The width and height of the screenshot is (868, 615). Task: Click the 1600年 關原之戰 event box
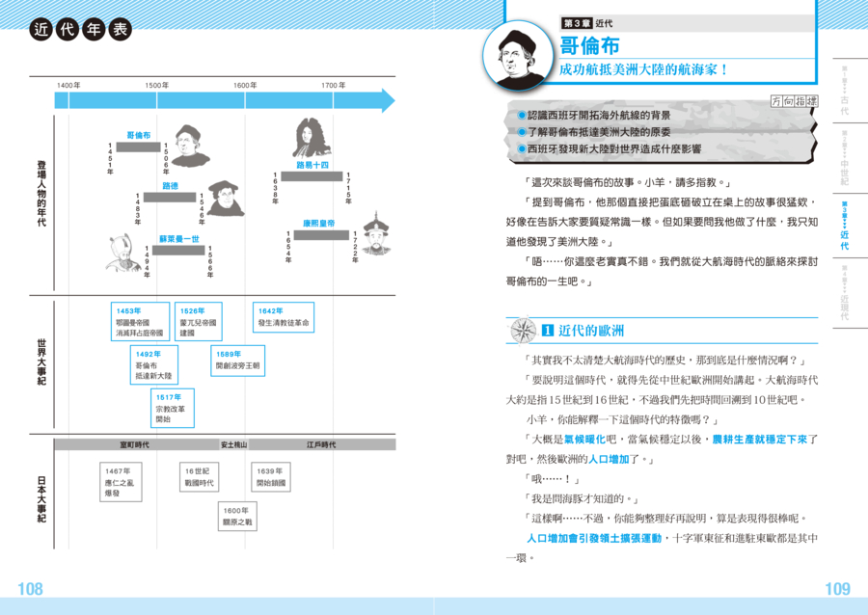[237, 516]
